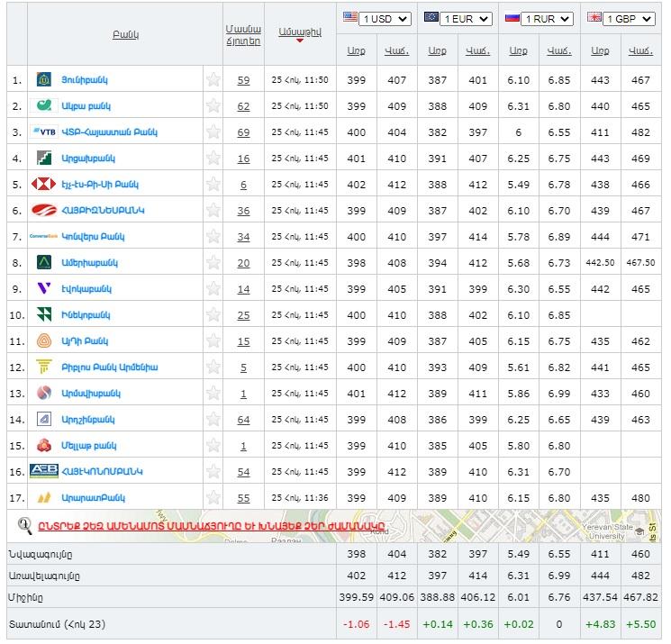This screenshot has height=644, width=671.
Task: Sort by the Բանկ column header
Action: [x=125, y=34]
